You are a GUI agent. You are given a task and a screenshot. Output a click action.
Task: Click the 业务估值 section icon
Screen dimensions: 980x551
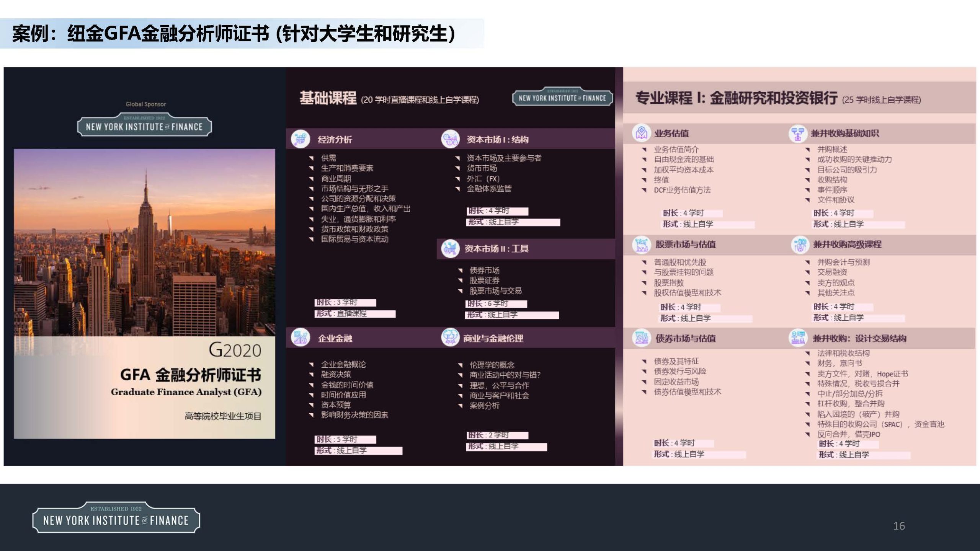641,133
